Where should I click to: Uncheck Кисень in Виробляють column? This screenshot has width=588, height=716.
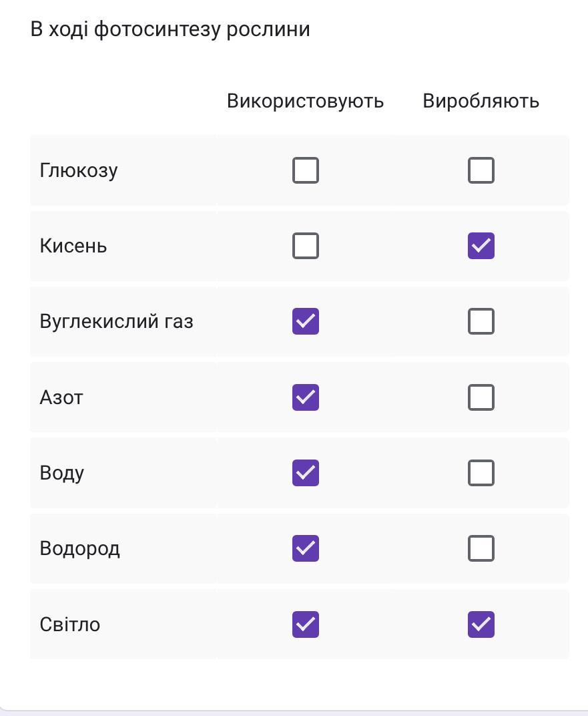click(x=481, y=246)
